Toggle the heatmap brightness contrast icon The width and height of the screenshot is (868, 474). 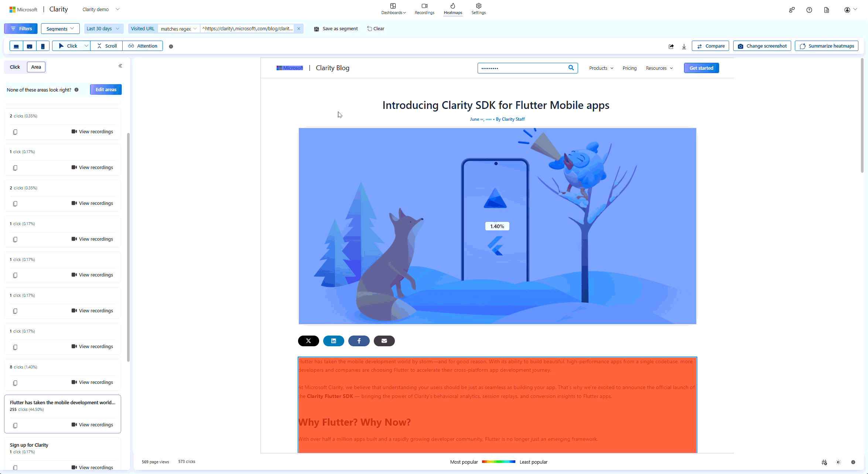838,462
